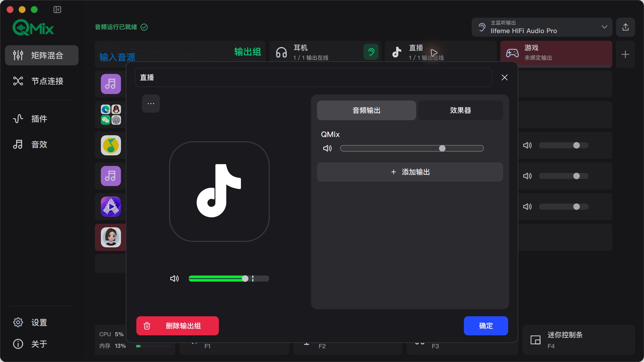Click the QMix logo
The height and width of the screenshot is (362, 644).
[x=33, y=27]
